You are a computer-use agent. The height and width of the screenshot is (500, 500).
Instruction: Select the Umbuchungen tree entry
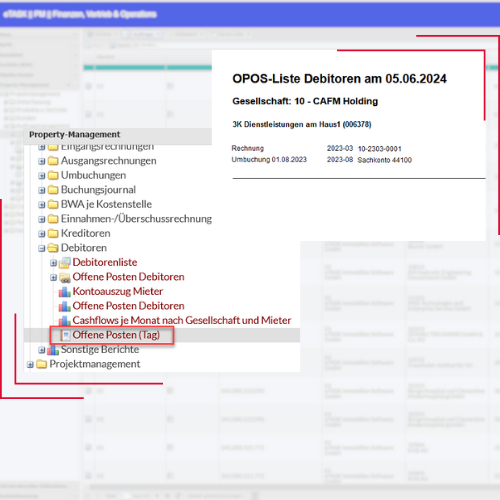tap(93, 175)
